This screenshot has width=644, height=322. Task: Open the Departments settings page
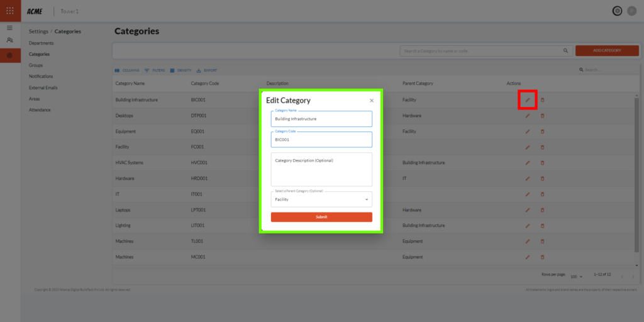pos(41,43)
